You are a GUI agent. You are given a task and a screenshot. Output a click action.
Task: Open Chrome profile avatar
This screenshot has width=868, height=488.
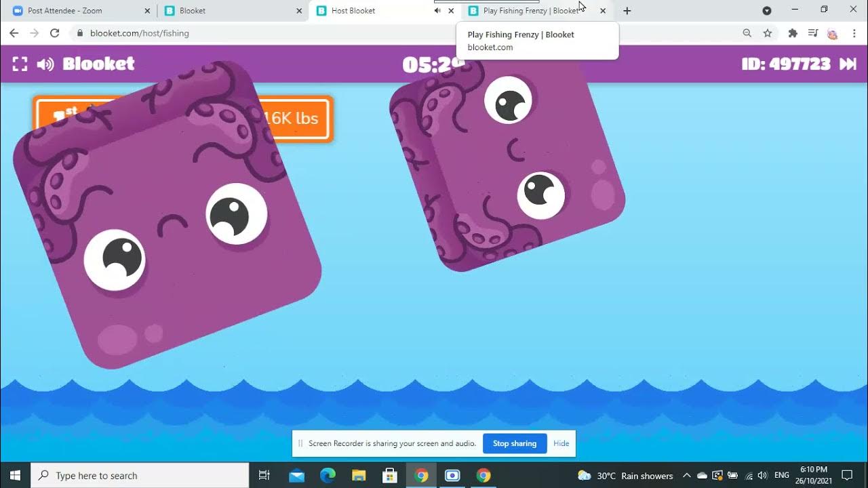pyautogui.click(x=833, y=33)
